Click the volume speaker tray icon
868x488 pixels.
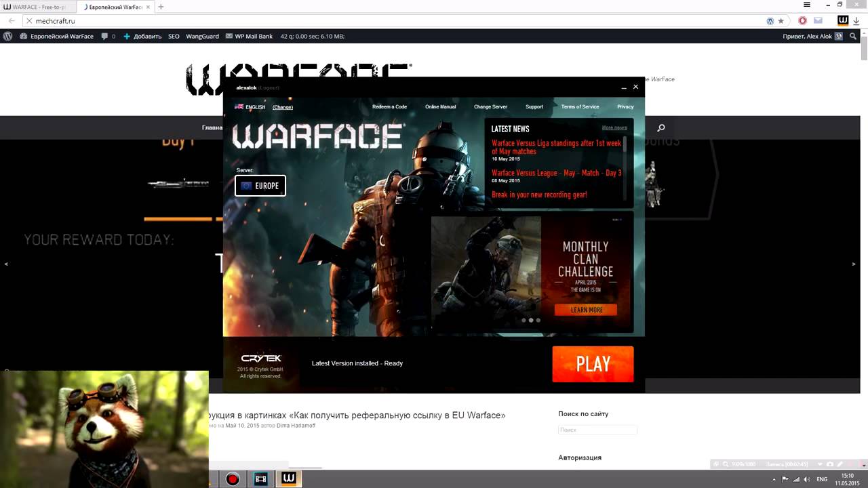(x=806, y=479)
